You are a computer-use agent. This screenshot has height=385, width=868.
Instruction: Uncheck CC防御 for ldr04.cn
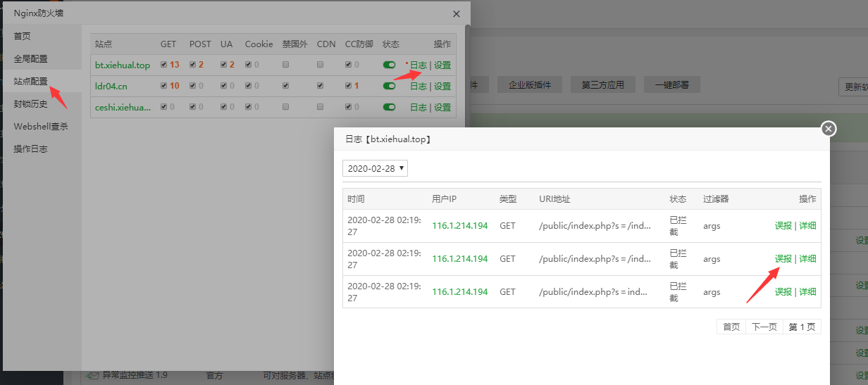(x=349, y=86)
